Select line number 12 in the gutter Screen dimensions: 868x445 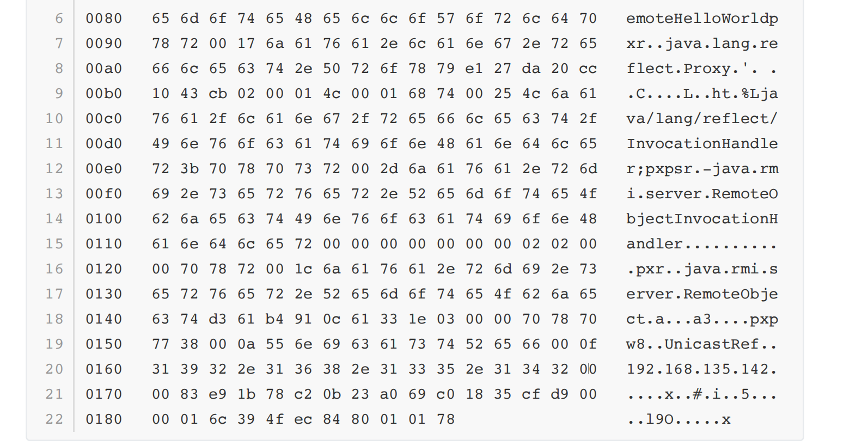pos(54,169)
